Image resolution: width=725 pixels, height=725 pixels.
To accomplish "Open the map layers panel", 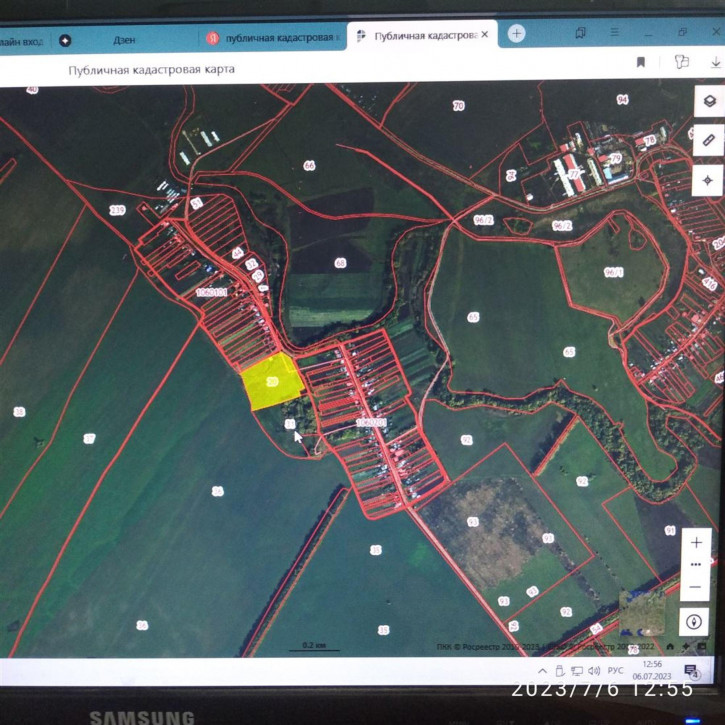I will point(709,101).
